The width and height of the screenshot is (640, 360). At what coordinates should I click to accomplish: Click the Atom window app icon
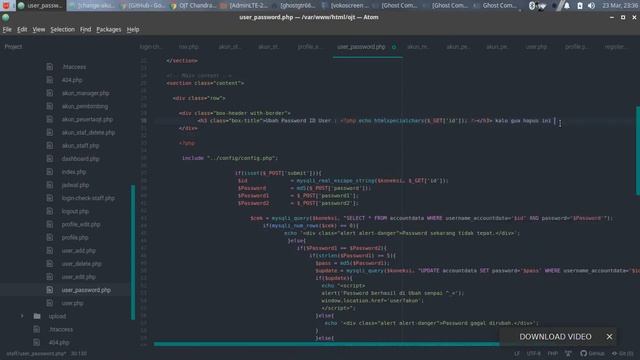click(x=6, y=18)
